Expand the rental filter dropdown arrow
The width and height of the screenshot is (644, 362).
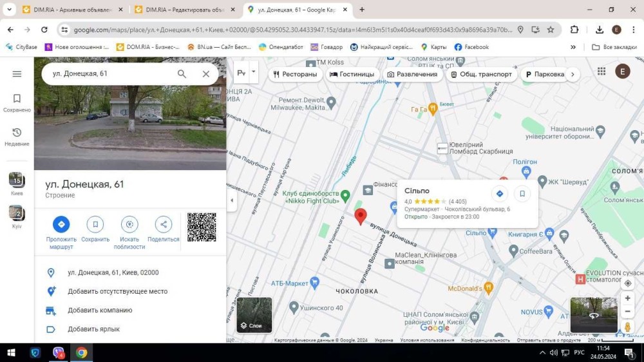tap(254, 72)
